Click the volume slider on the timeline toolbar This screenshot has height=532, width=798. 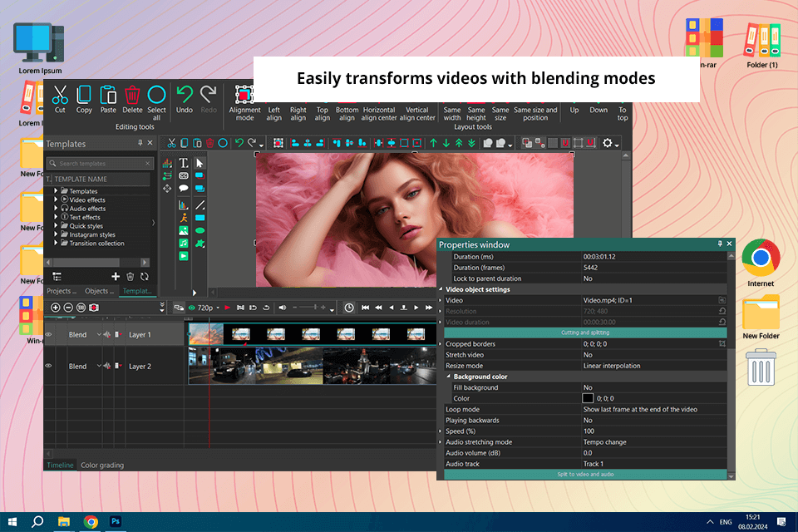click(309, 308)
